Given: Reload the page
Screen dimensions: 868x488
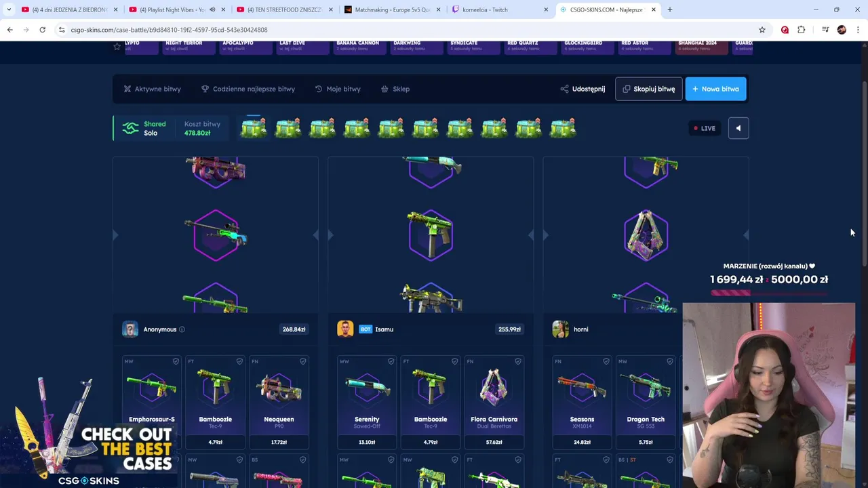Looking at the screenshot, I should pyautogui.click(x=42, y=30).
